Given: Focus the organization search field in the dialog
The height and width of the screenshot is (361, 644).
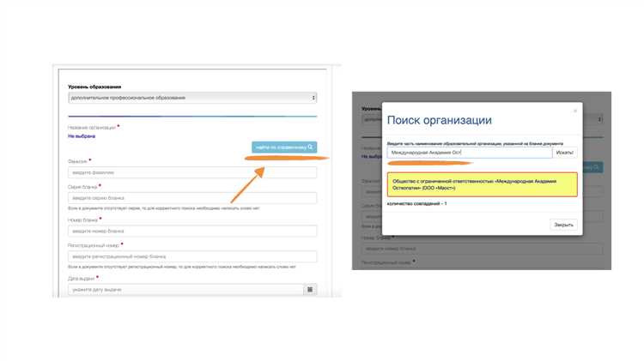Looking at the screenshot, I should click(470, 153).
